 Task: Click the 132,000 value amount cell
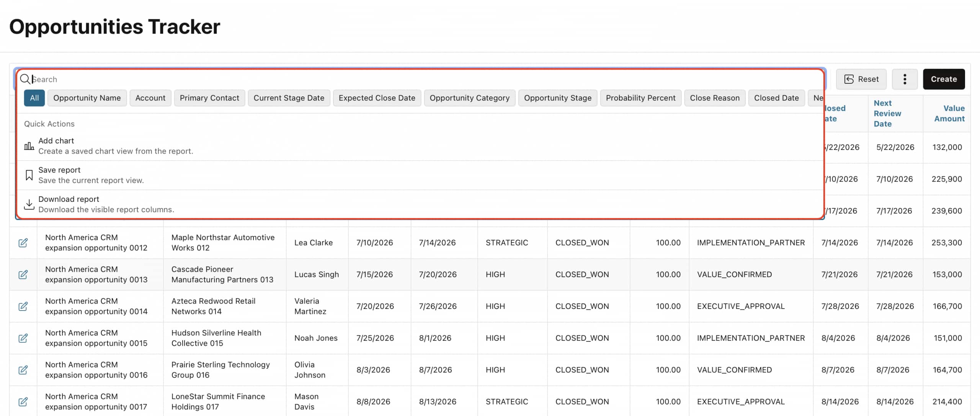[x=947, y=147]
